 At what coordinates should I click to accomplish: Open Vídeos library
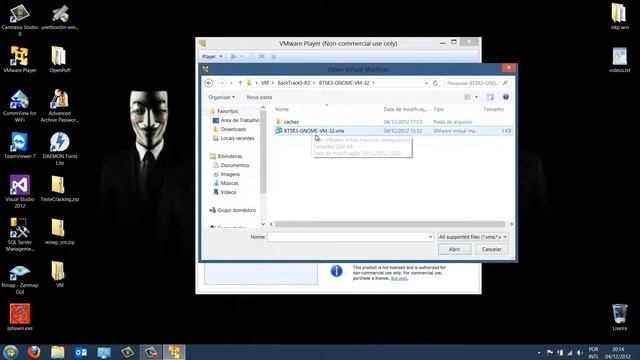point(224,192)
